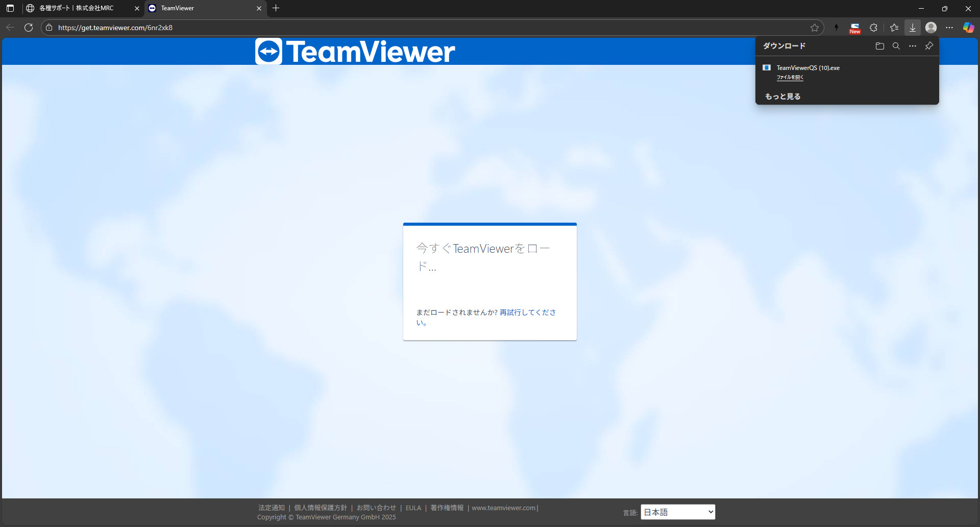Click the search icon in Downloads panel
The height and width of the screenshot is (527, 980).
[x=896, y=46]
